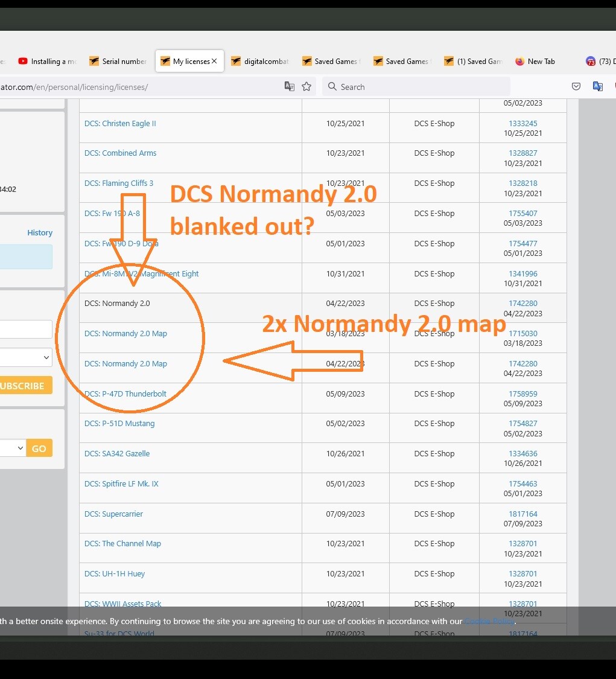
Task: Switch to the Installing a mo YouTube tab
Action: pyautogui.click(x=47, y=61)
